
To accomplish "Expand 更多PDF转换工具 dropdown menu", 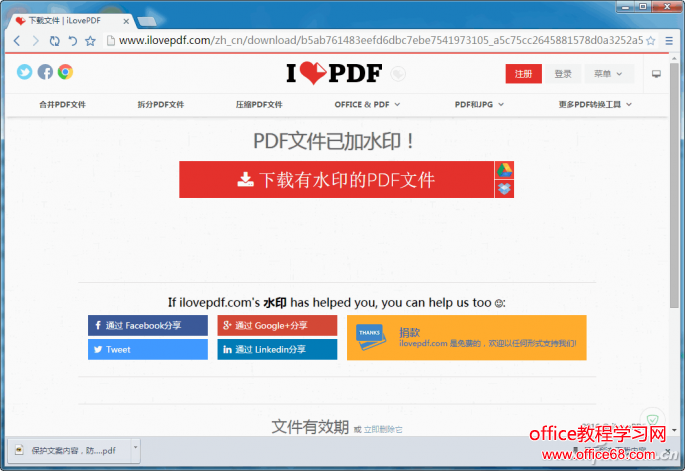I will (595, 104).
